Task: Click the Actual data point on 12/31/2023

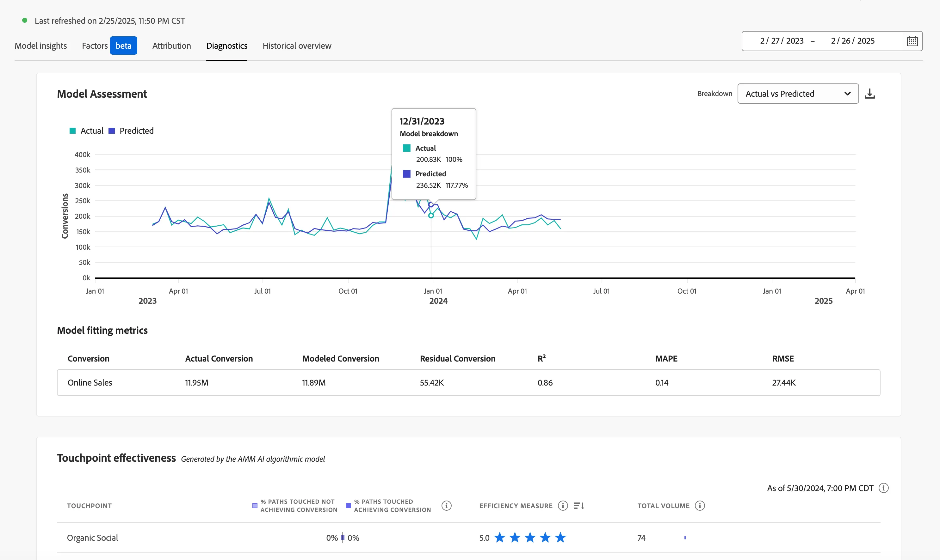Action: pyautogui.click(x=431, y=216)
